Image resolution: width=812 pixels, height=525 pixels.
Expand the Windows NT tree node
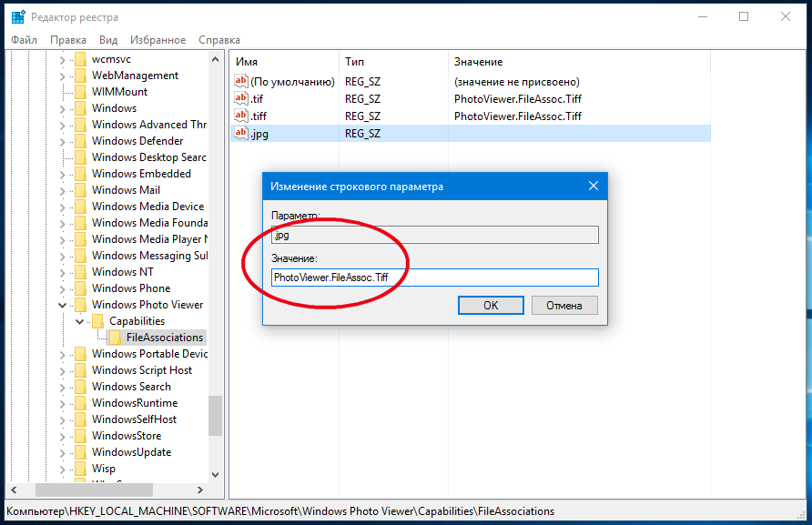[63, 272]
